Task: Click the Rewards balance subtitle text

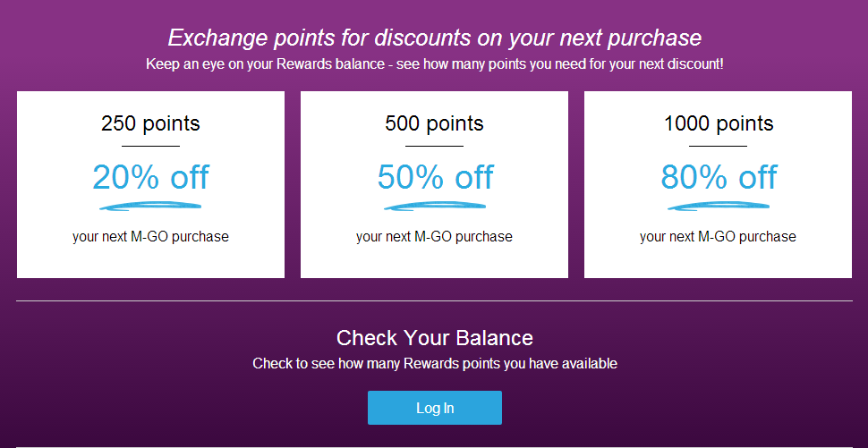Action: (x=435, y=64)
